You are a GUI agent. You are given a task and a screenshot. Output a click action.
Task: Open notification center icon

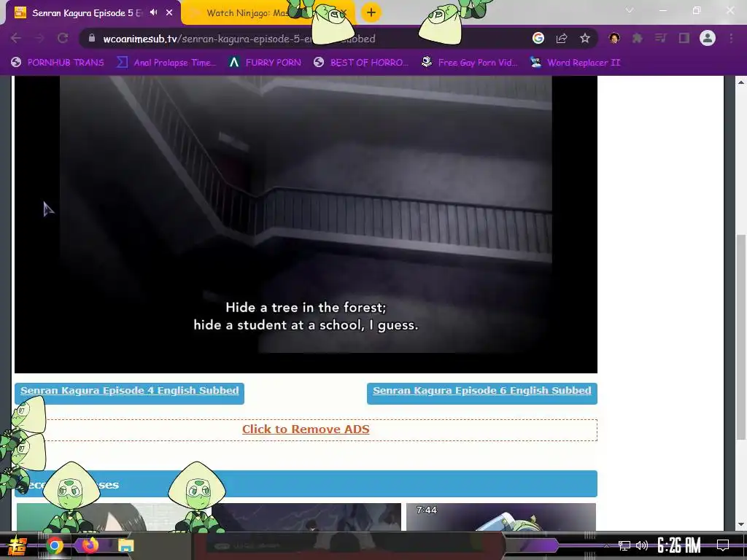723,545
